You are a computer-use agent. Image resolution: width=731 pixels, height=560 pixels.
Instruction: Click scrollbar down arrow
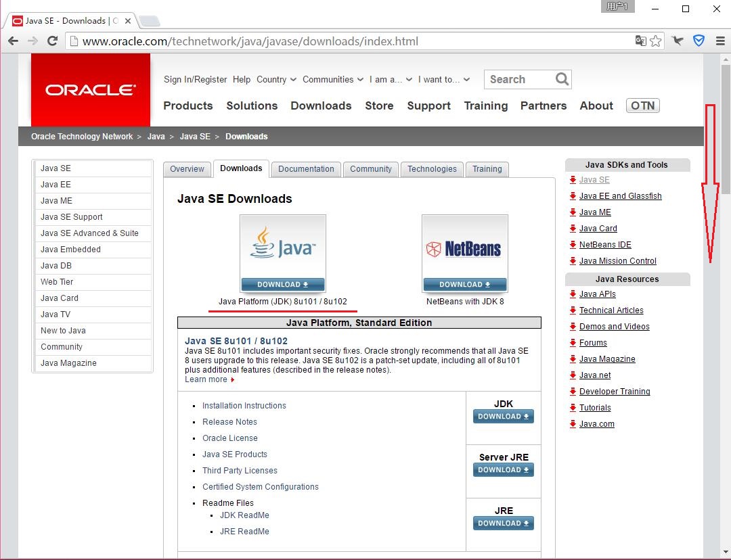[x=725, y=553]
